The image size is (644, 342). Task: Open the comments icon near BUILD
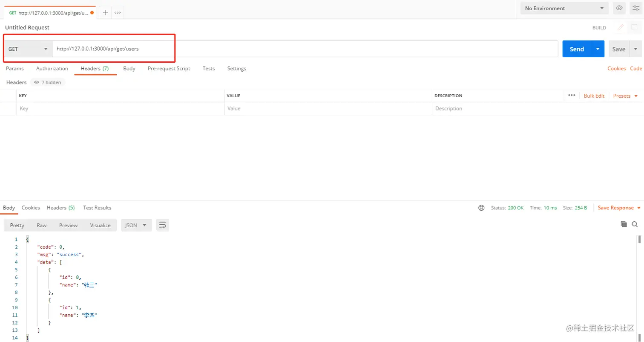pos(634,27)
